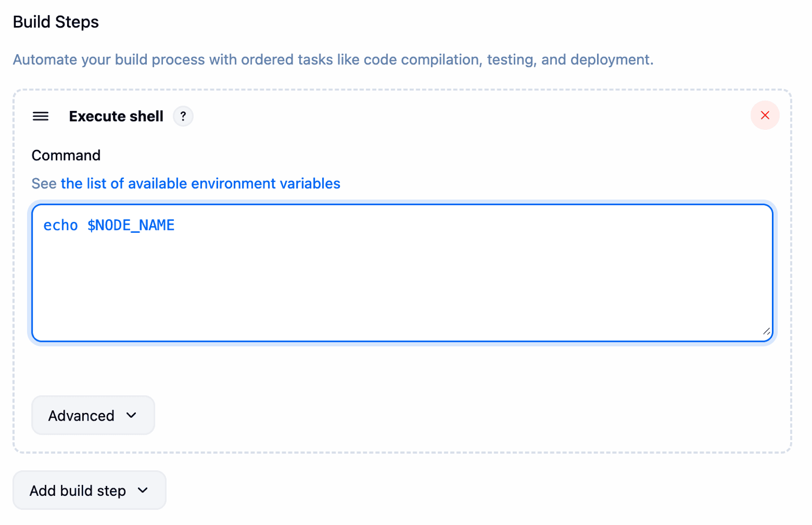Remove the Execute shell build step
Image resolution: width=812 pixels, height=525 pixels.
click(x=764, y=115)
